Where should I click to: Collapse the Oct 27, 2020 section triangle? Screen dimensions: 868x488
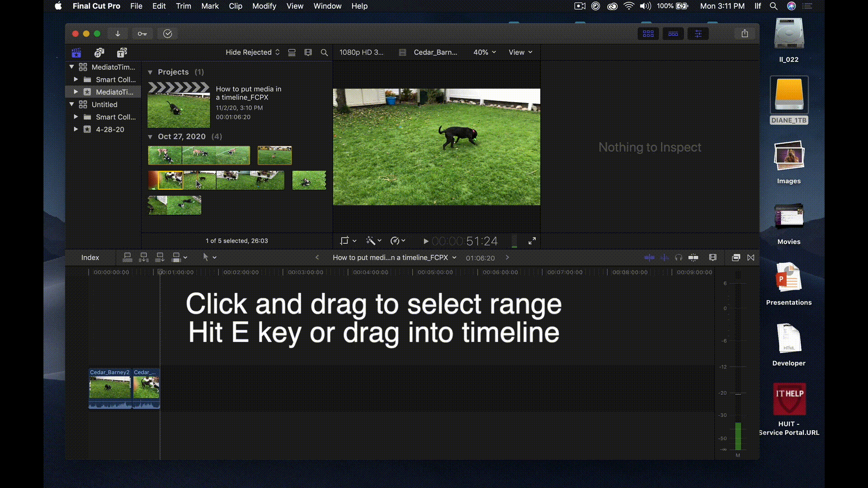point(150,136)
